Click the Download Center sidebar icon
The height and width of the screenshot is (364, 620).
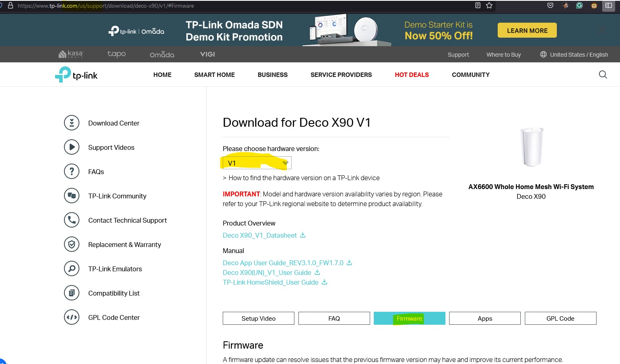click(72, 123)
